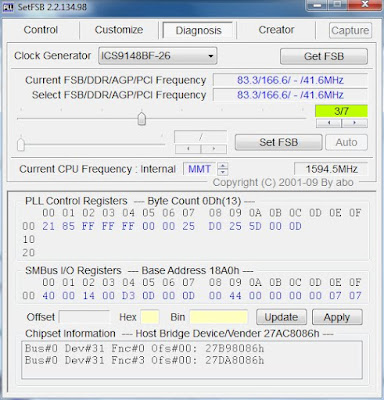Screen dimensions: 384x400
Task: Click the Current FSB frequency value 83.3/166.6
Action: tap(290, 80)
